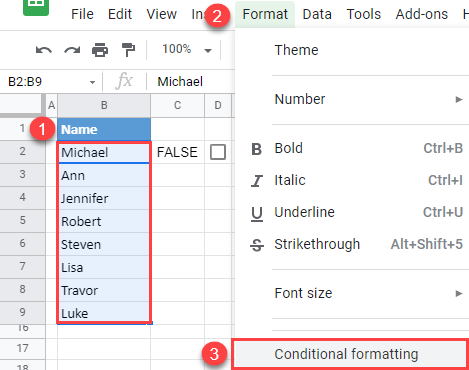Open the Google Sheets home icon
Viewport: 469px width, 370px height.
[x=36, y=7]
